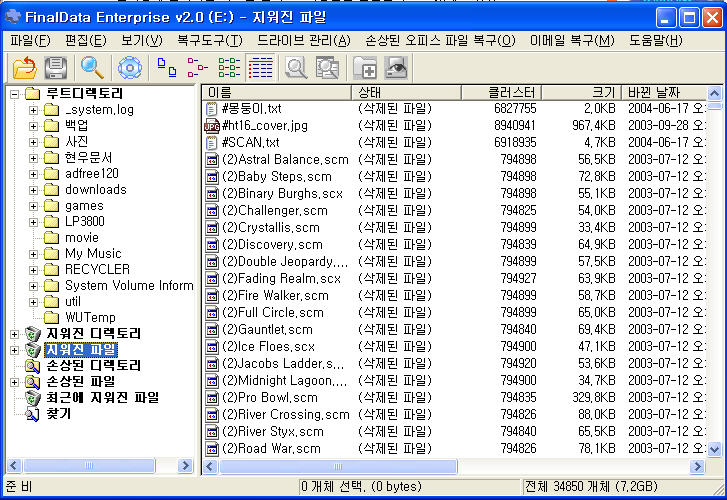Image resolution: width=727 pixels, height=500 pixels.
Task: Click the JPG icon of #ht16_cover.jpg
Action: tap(211, 126)
